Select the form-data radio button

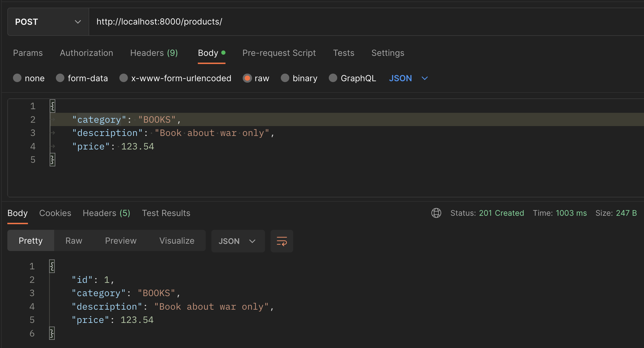click(60, 78)
